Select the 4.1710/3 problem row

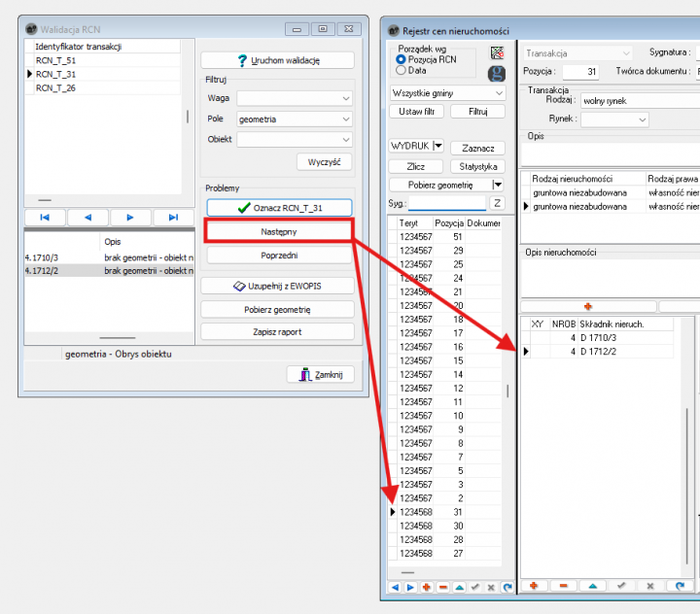coord(109,257)
